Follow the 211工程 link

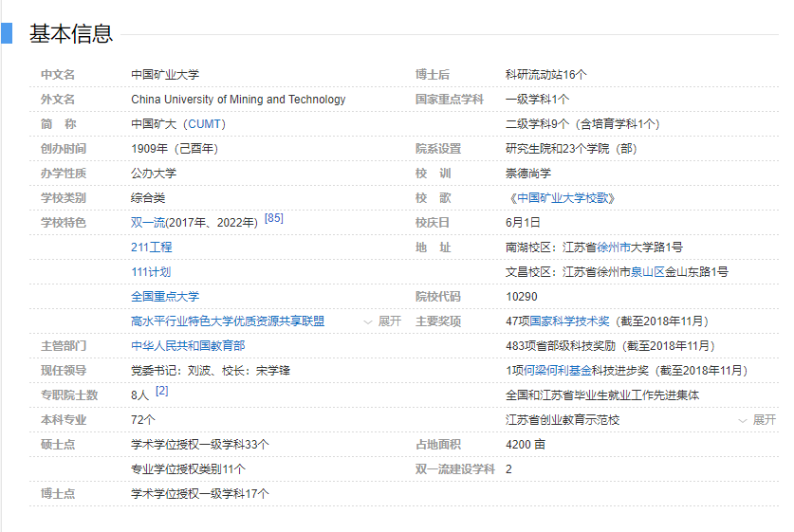[152, 248]
